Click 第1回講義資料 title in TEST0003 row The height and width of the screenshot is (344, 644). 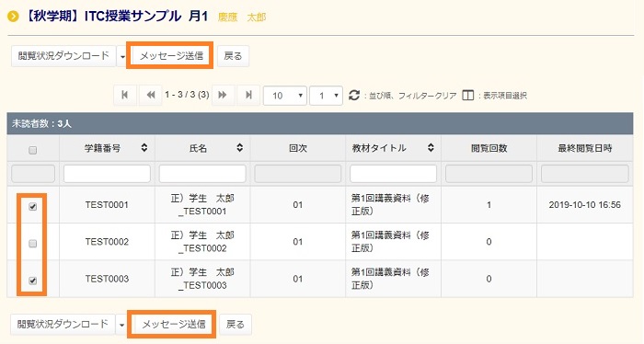coord(390,279)
